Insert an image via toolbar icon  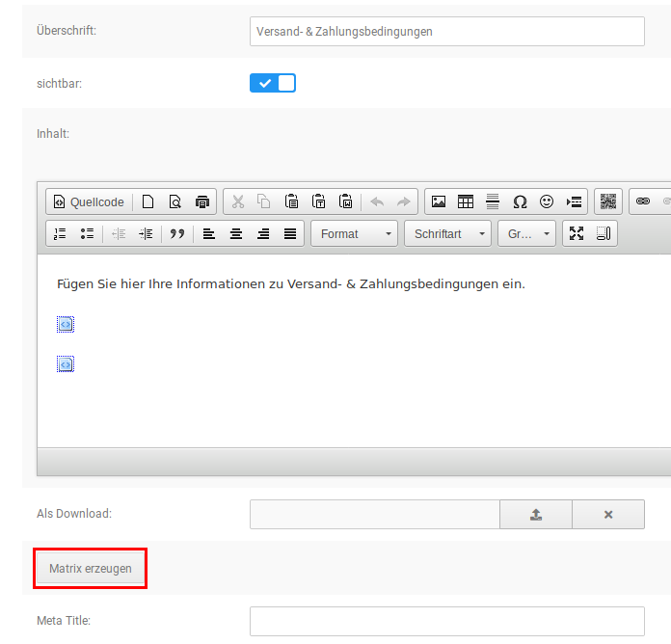tap(439, 201)
